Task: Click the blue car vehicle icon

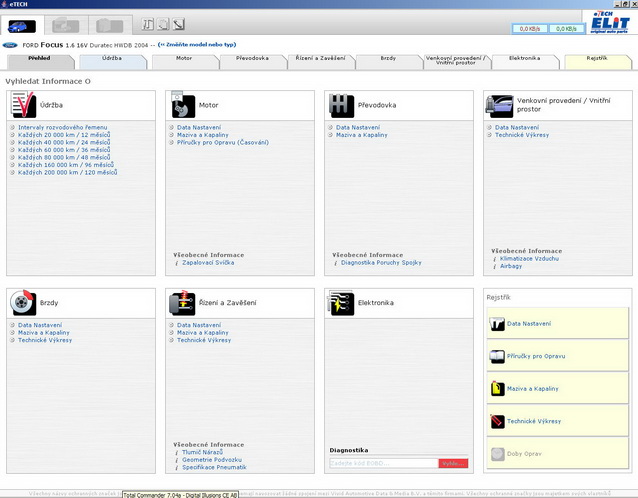Action: point(22,24)
